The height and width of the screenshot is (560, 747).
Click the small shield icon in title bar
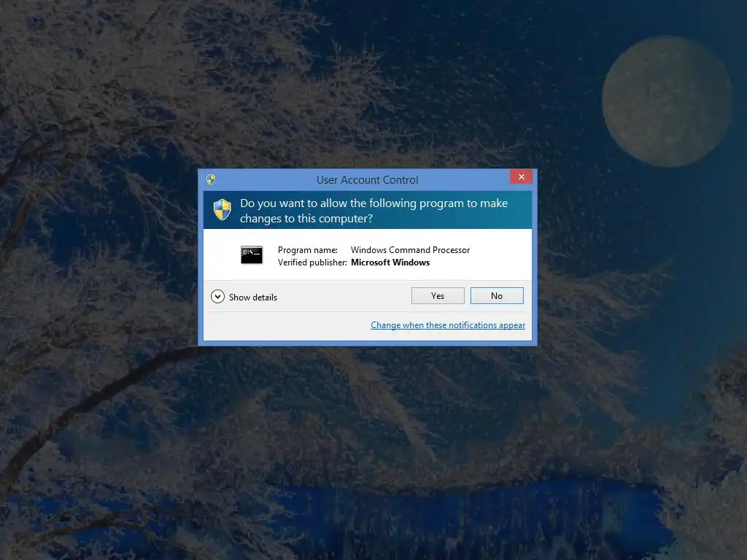211,179
